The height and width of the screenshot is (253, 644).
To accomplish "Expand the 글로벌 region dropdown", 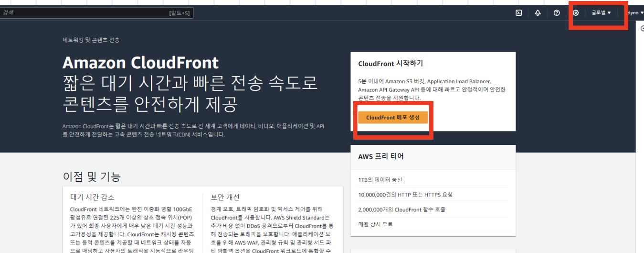I will click(601, 13).
